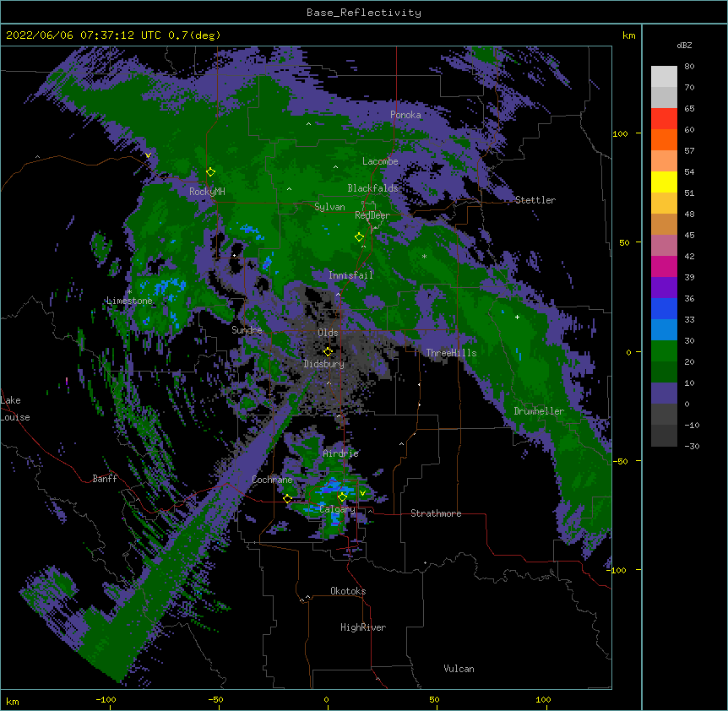The width and height of the screenshot is (728, 711).
Task: Click the white plus marker east of ThreeHills
Action: click(517, 317)
